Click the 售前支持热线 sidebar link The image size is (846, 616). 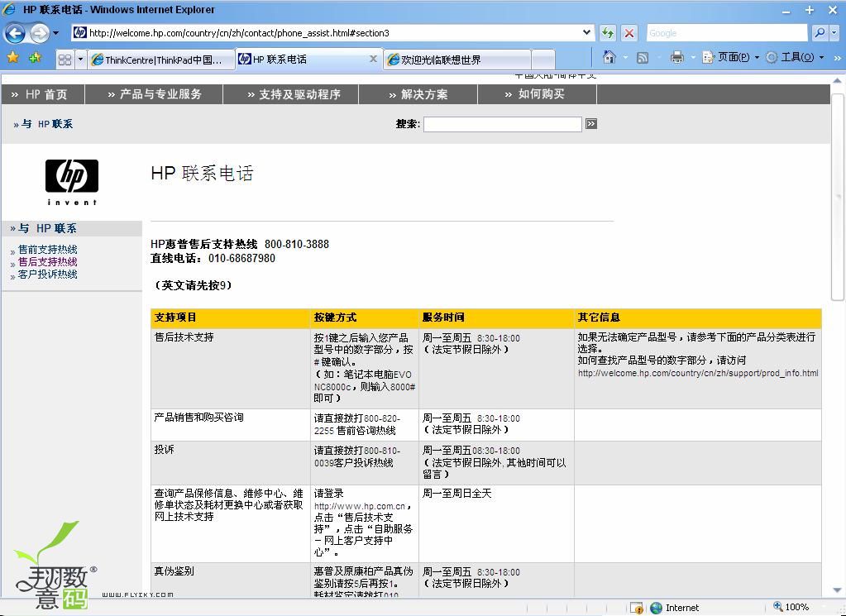tap(48, 250)
